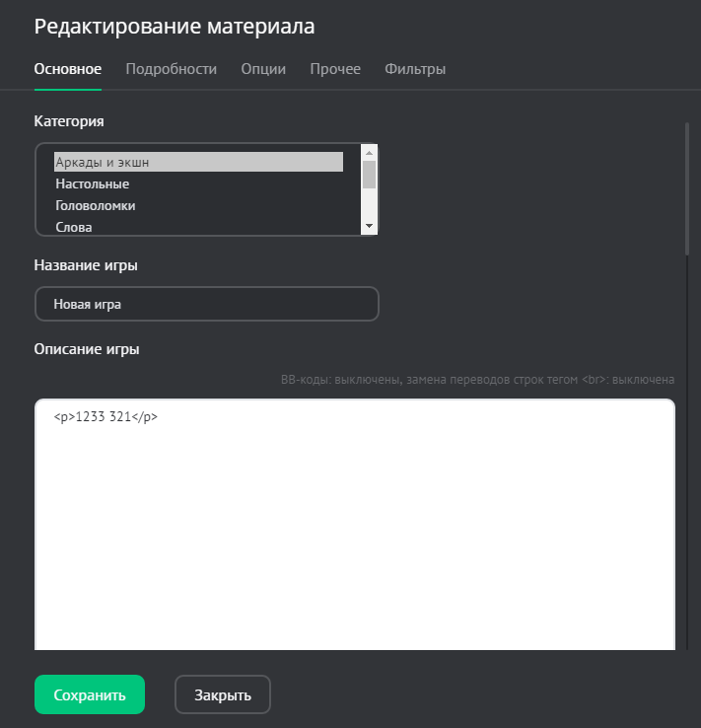The image size is (701, 728).
Task: Click the category list scroll-down arrow
Action: click(x=370, y=226)
